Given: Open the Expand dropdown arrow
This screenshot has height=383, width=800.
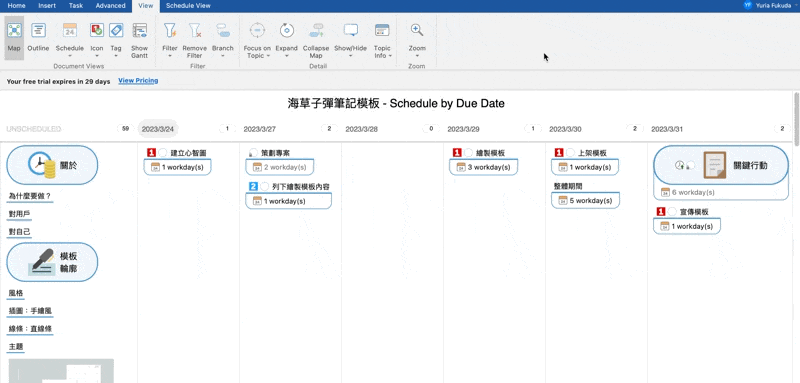Looking at the screenshot, I should [287, 56].
